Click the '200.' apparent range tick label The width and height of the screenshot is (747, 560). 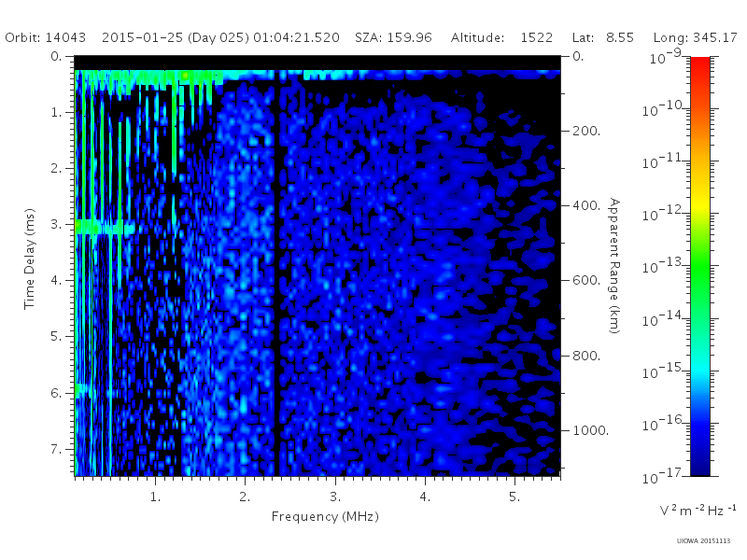[x=586, y=131]
